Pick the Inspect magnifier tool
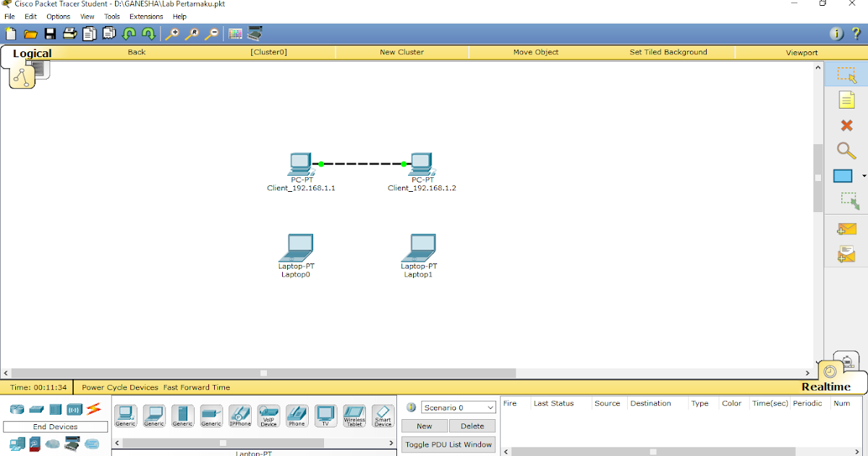This screenshot has height=456, width=868. click(x=846, y=151)
